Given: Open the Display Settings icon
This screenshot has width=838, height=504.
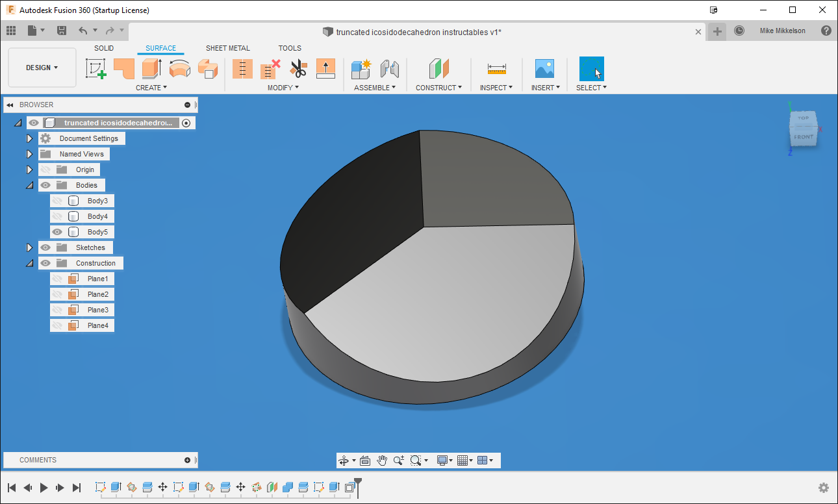Looking at the screenshot, I should (442, 460).
